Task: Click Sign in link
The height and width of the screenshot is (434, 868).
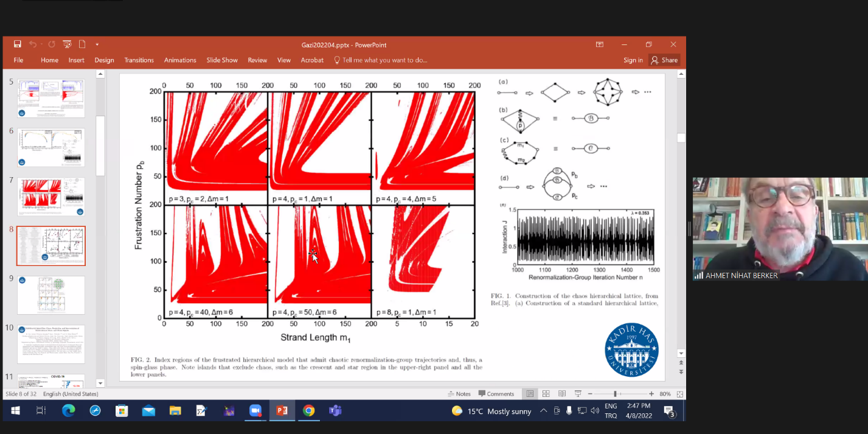Action: coord(633,60)
